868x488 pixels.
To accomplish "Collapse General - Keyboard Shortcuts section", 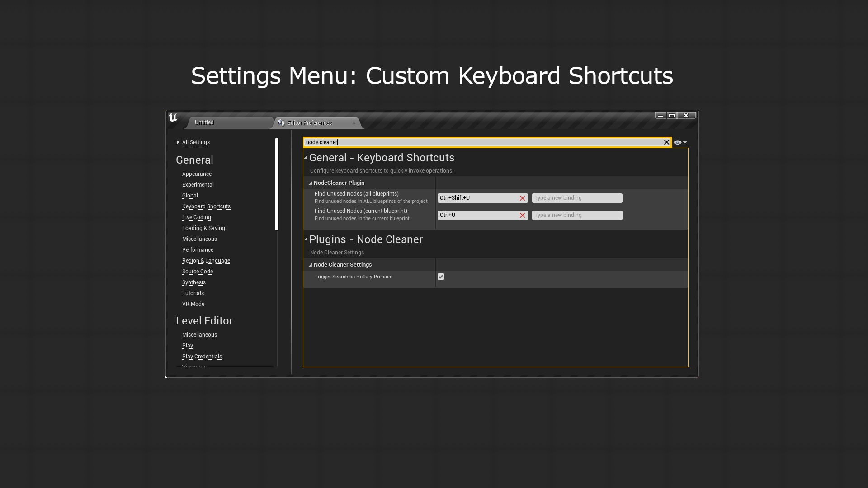I will [306, 158].
